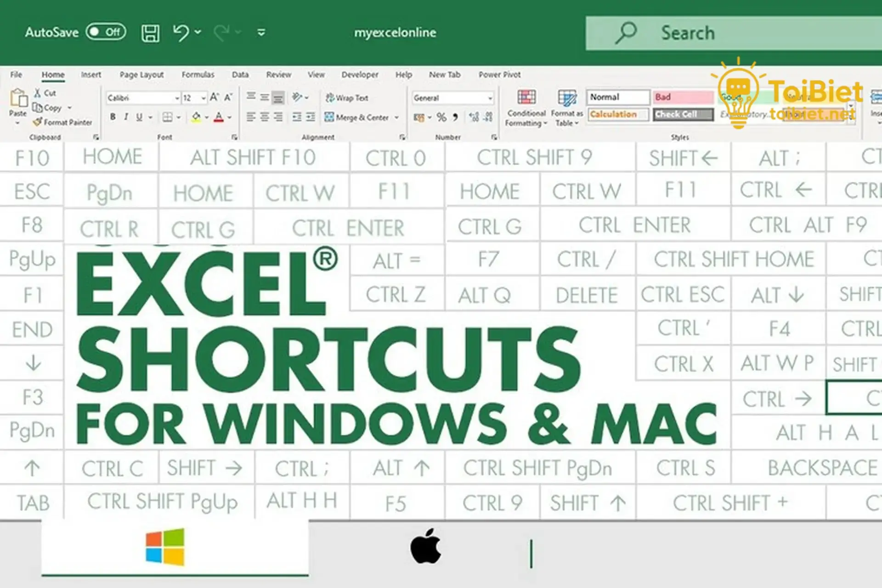Toggle bold formatting

112,117
